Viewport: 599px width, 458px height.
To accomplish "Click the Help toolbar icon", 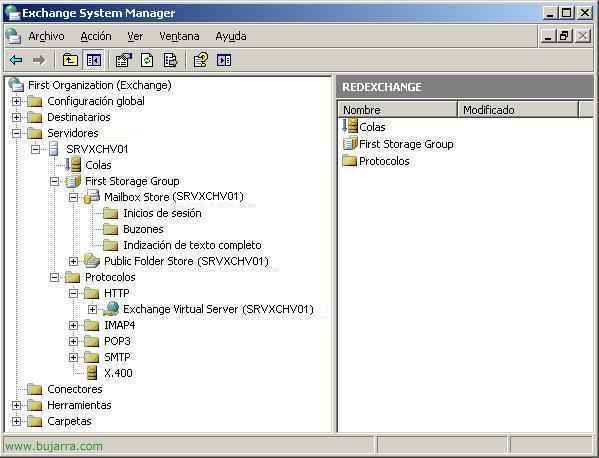I will 201,60.
